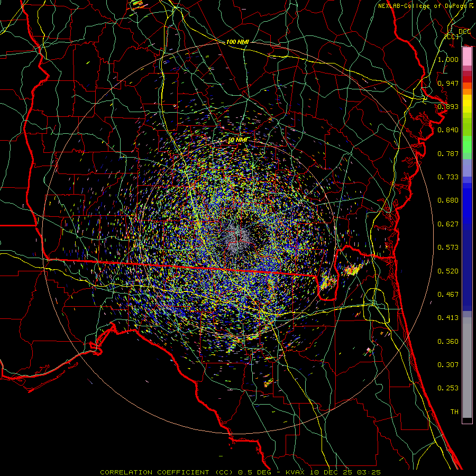This screenshot has height=476, width=476.
Task: Click the 100 NMI range ring label
Action: 237,42
